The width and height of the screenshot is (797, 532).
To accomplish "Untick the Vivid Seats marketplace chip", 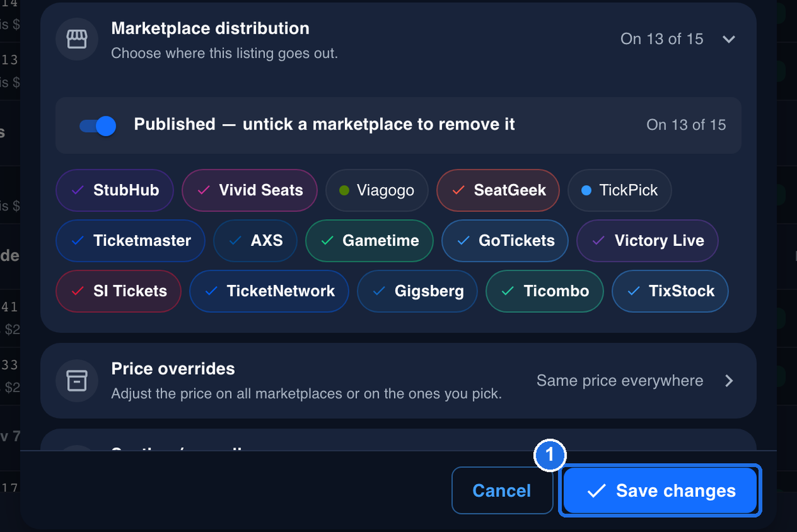I will [250, 190].
